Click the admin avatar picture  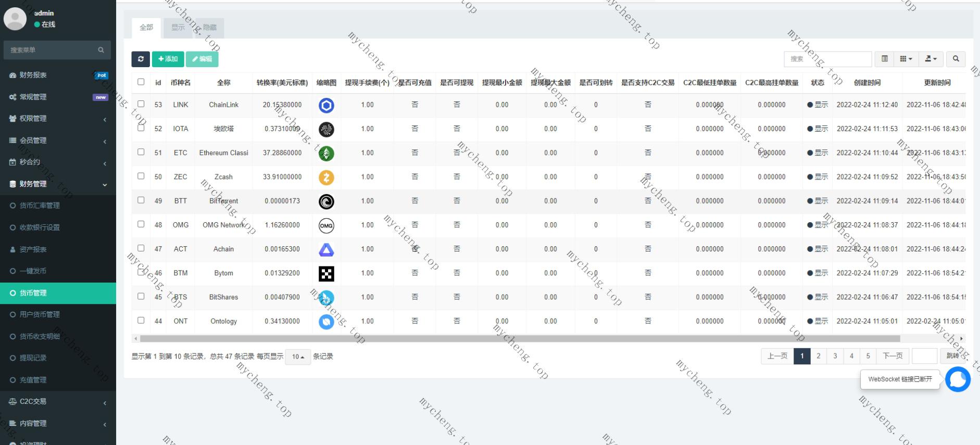pos(15,19)
